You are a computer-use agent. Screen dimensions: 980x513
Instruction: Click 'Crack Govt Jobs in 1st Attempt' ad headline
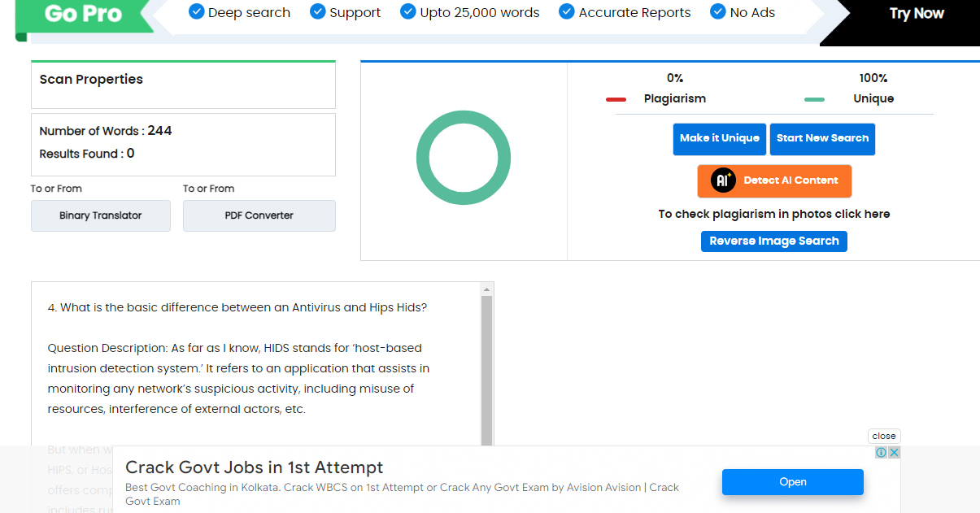pos(255,467)
